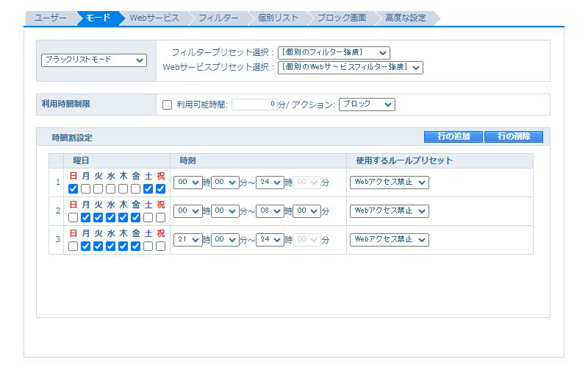Check Friday (金) in row 1
The width and height of the screenshot is (588, 368).
click(136, 188)
